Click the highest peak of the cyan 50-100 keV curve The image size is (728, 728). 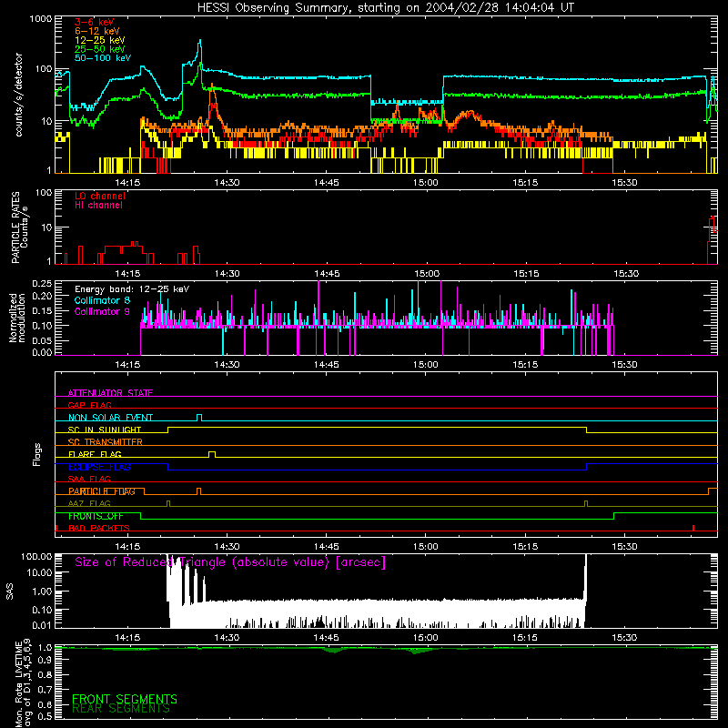[200, 41]
